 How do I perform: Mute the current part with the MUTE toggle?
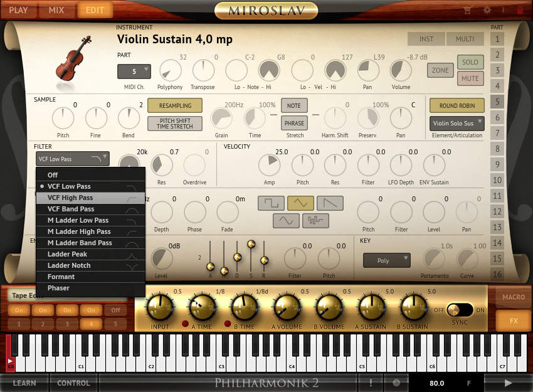click(470, 78)
